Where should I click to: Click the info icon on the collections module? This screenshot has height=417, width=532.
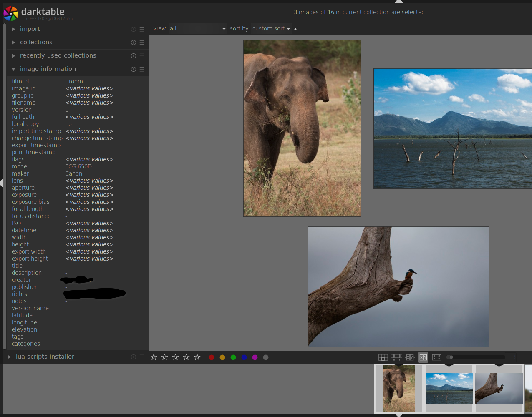coord(133,42)
